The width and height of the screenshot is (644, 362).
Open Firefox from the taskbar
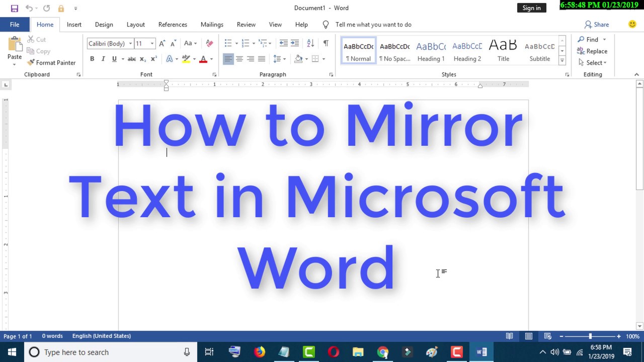tap(259, 352)
